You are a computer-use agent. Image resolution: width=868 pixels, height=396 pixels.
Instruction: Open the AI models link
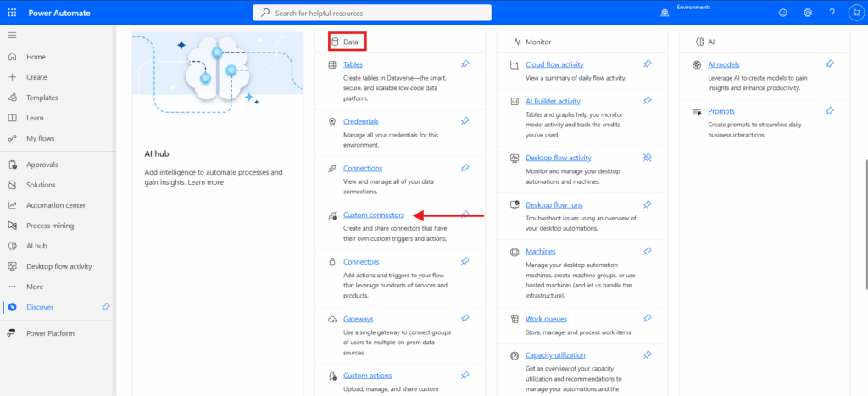click(x=724, y=64)
